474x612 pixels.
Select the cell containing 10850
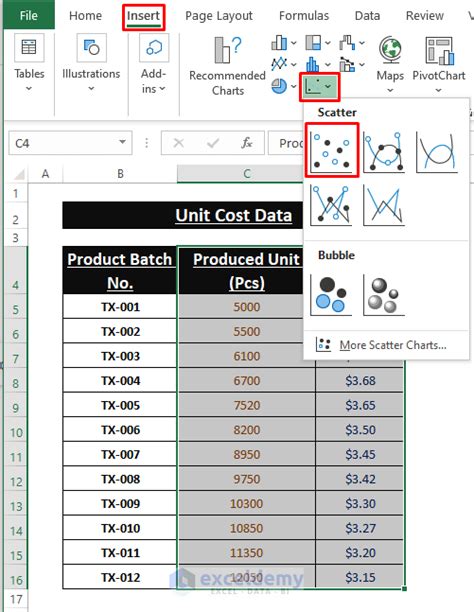coord(247,528)
